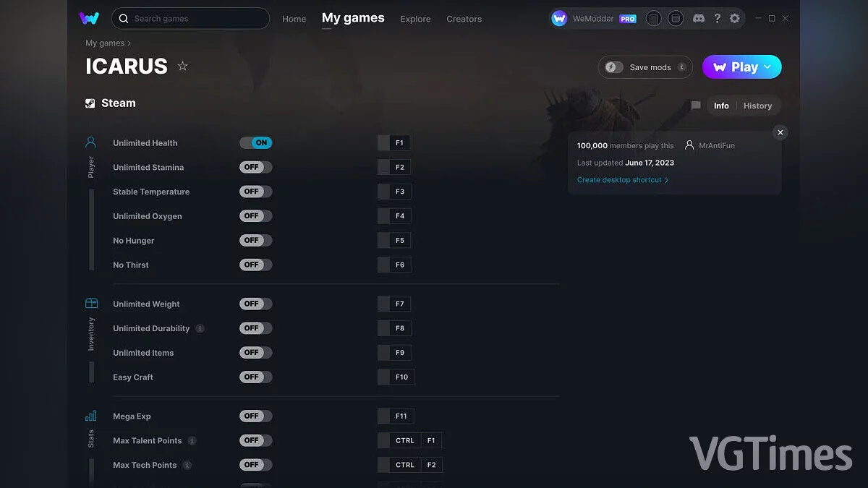Open settings gear icon
This screenshot has height=488, width=868.
coord(735,19)
